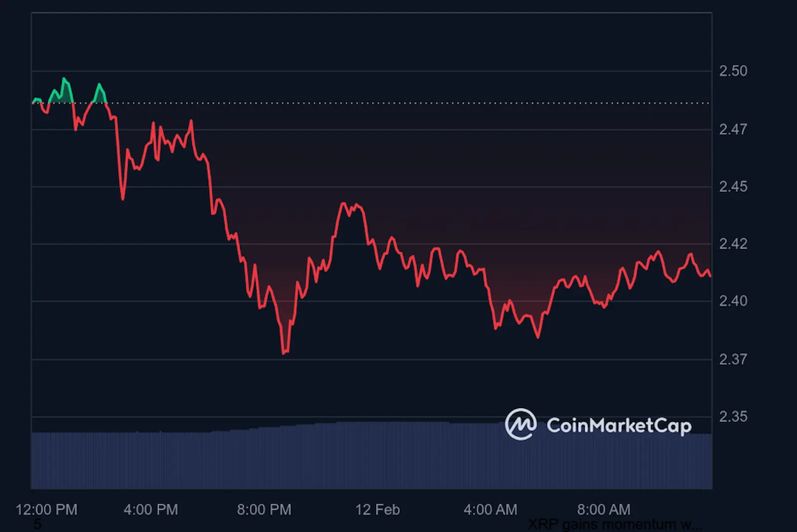
Task: Click the 2.42 price axis label
Action: (733, 244)
